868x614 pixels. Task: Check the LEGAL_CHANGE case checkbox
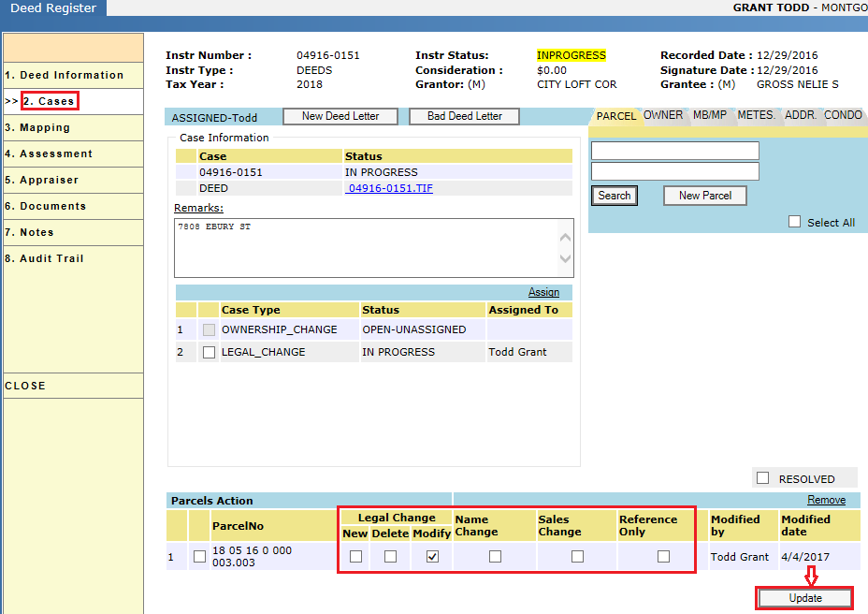click(x=209, y=353)
